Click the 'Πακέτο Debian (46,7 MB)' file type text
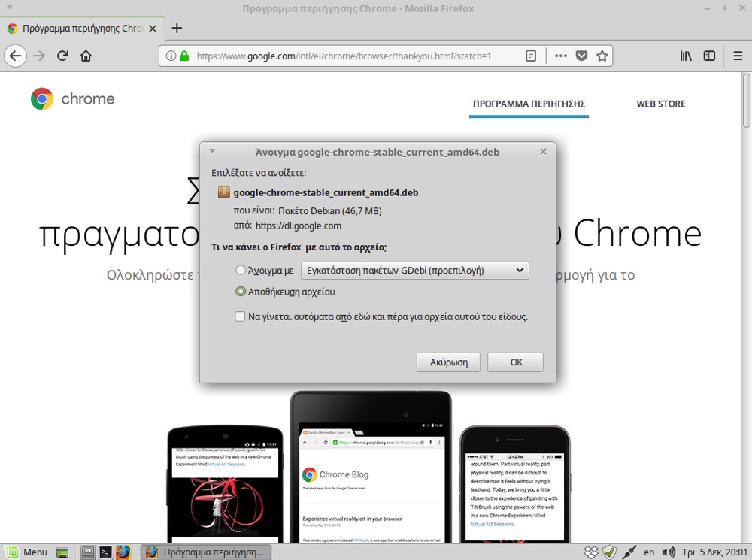This screenshot has height=560, width=752. [330, 211]
